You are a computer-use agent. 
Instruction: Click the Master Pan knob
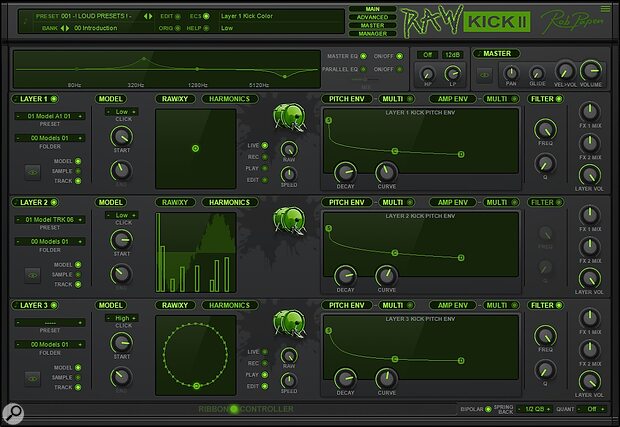point(511,73)
